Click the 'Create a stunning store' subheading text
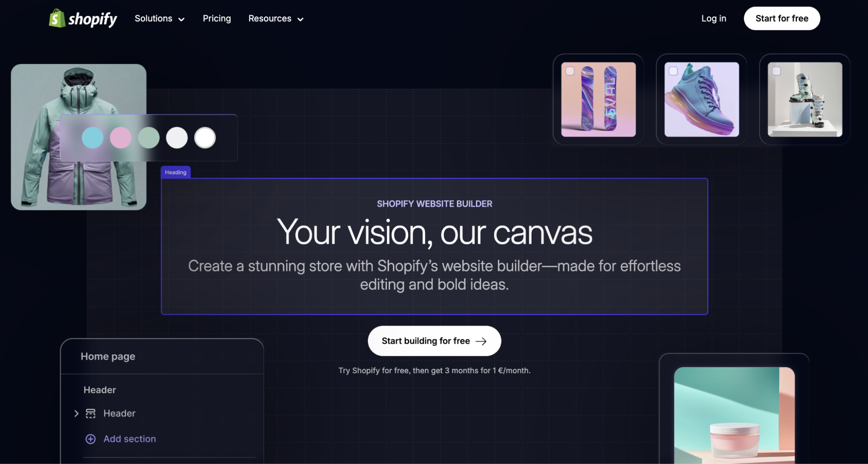Image resolution: width=868 pixels, height=464 pixels. point(434,275)
